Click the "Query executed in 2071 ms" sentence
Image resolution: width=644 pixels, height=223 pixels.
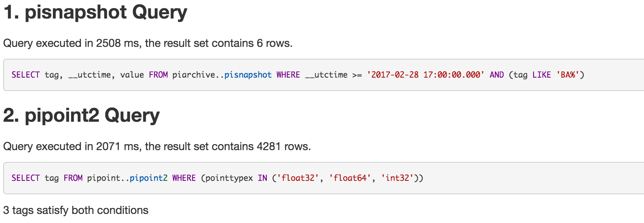157,147
